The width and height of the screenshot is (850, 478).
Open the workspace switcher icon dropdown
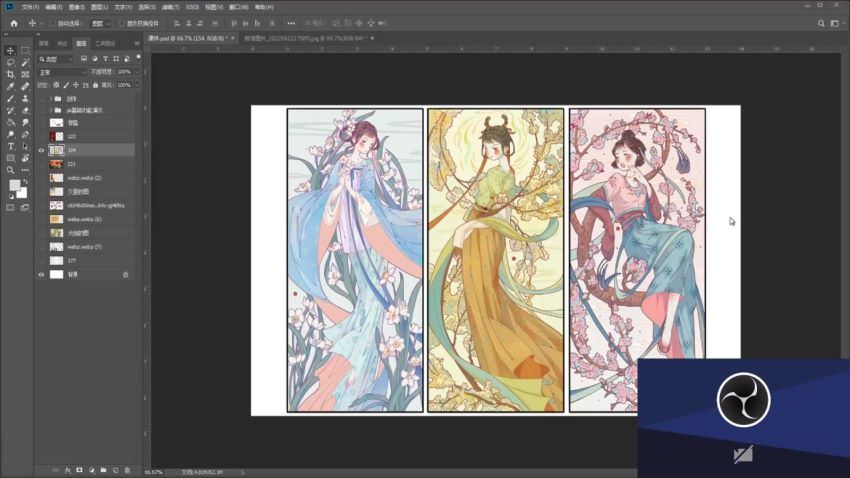click(835, 23)
